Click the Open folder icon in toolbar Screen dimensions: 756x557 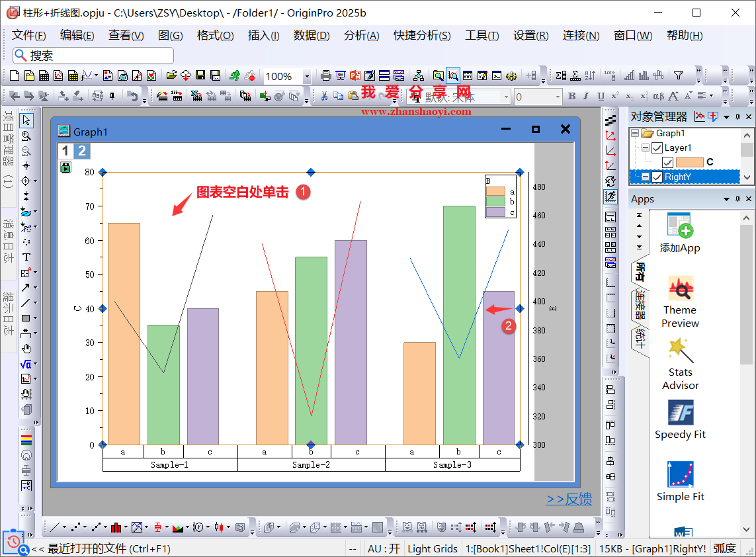[x=171, y=76]
